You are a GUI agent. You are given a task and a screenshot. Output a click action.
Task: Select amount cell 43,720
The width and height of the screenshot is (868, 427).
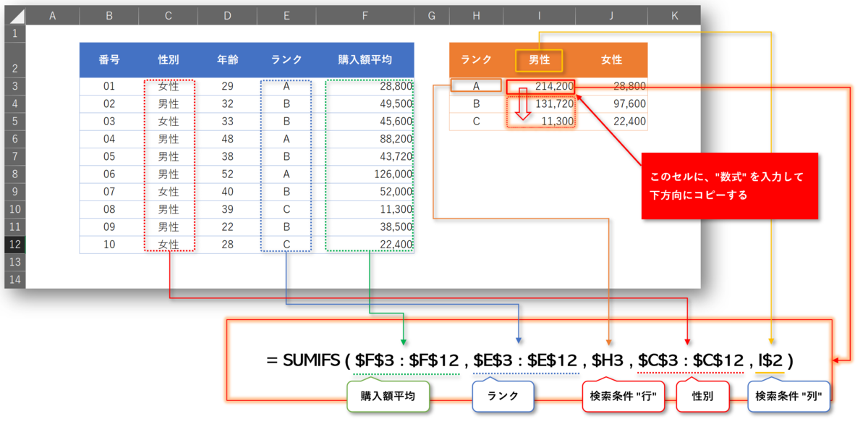coord(365,156)
